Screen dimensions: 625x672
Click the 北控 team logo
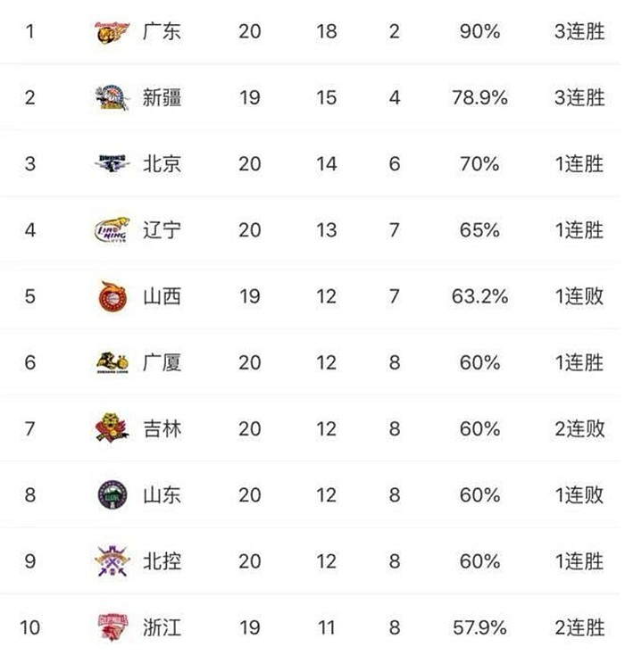[x=113, y=560]
